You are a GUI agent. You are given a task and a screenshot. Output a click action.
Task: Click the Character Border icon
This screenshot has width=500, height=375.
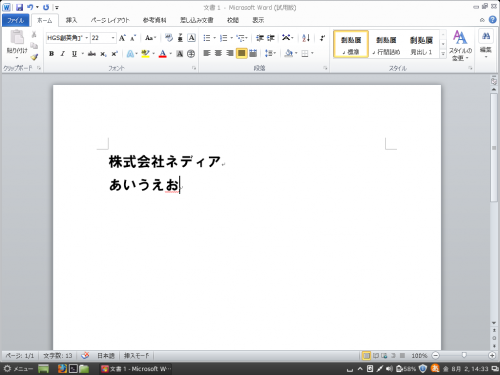pyautogui.click(x=191, y=38)
